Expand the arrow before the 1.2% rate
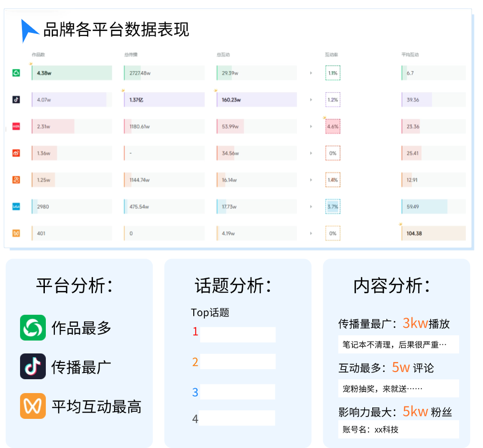This screenshot has height=448, width=483. click(311, 100)
